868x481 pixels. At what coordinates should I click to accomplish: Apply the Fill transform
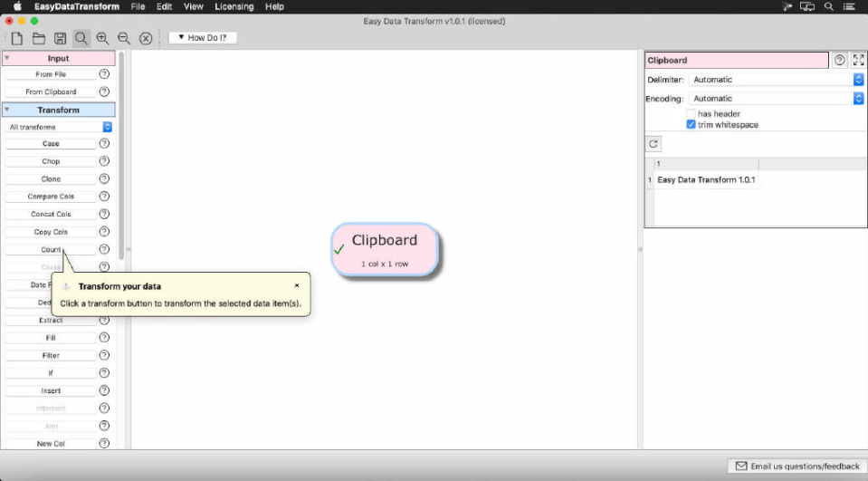click(51, 338)
